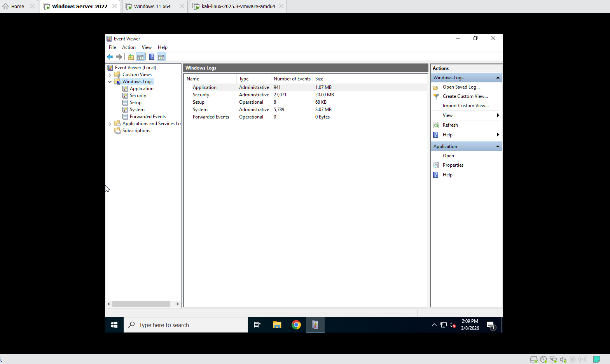
Task: Open the notification center icon
Action: [491, 325]
